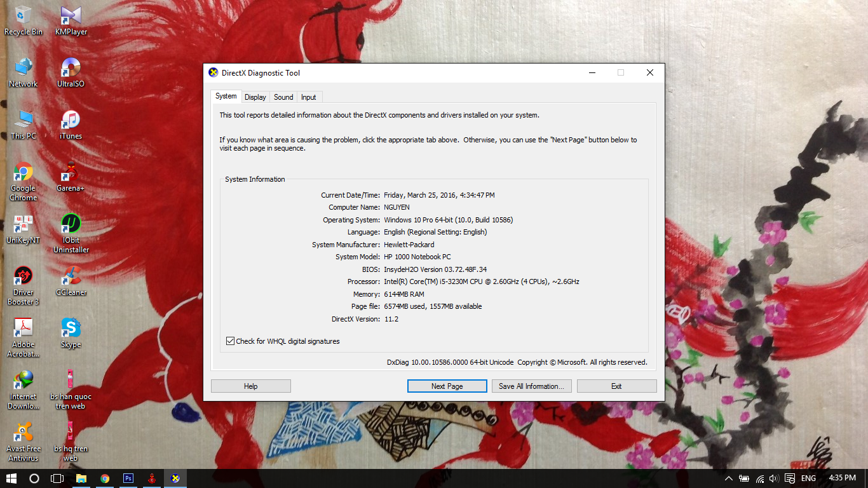Select the Skype desktop shortcut
Viewport: 868px width, 488px height.
[x=71, y=333]
